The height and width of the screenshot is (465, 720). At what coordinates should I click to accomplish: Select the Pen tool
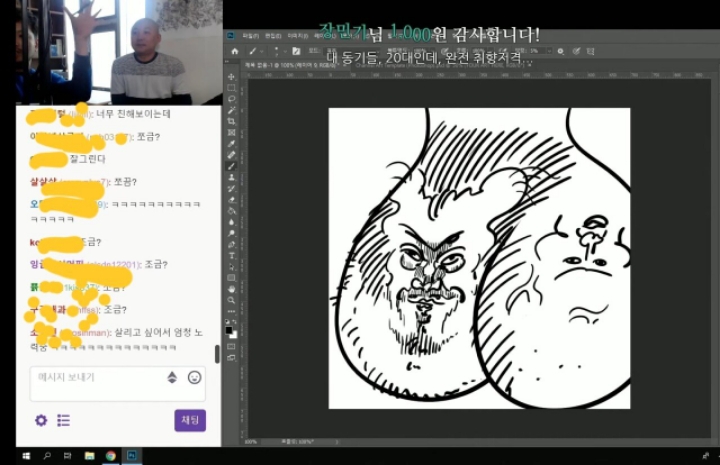pyautogui.click(x=231, y=244)
